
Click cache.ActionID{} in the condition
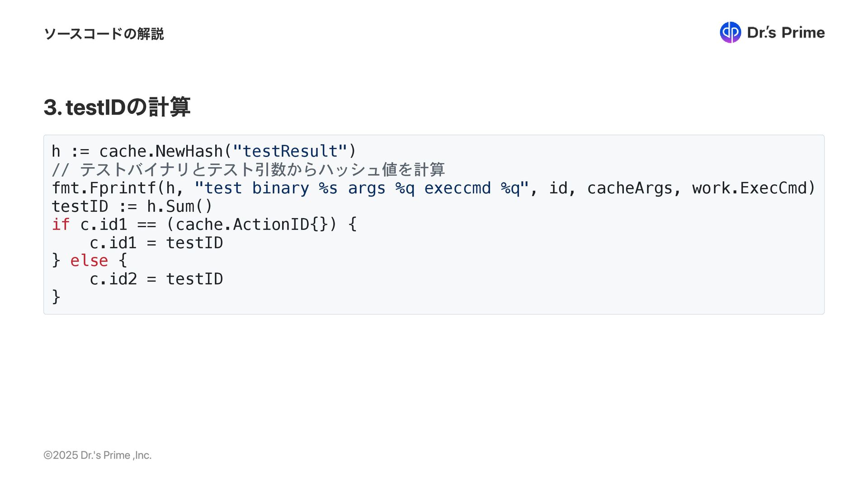251,225
